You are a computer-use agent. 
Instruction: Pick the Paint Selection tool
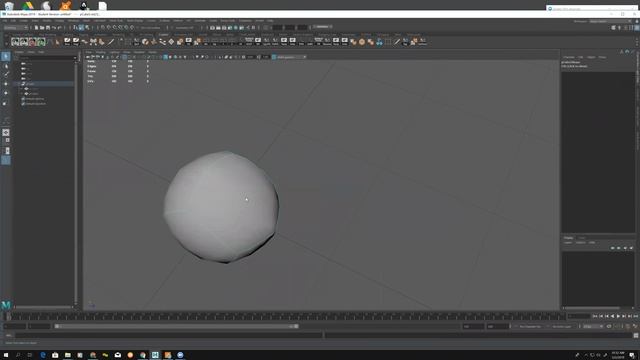(6, 74)
